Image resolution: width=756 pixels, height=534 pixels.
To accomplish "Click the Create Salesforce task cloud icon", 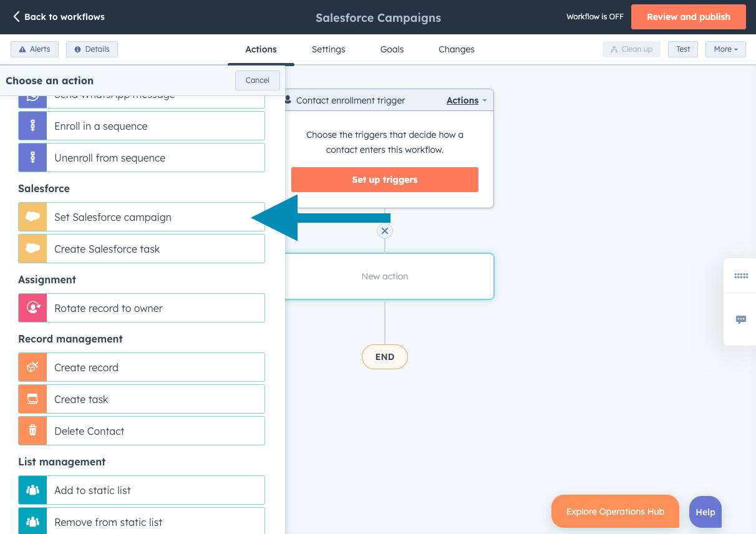I will tap(32, 248).
